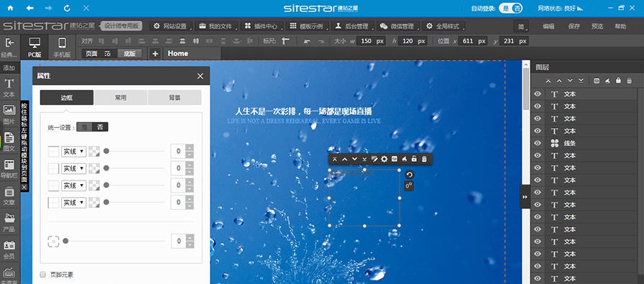Click the 标尺 ruler icon
Screen dimensions: 644x284
pyautogui.click(x=285, y=41)
